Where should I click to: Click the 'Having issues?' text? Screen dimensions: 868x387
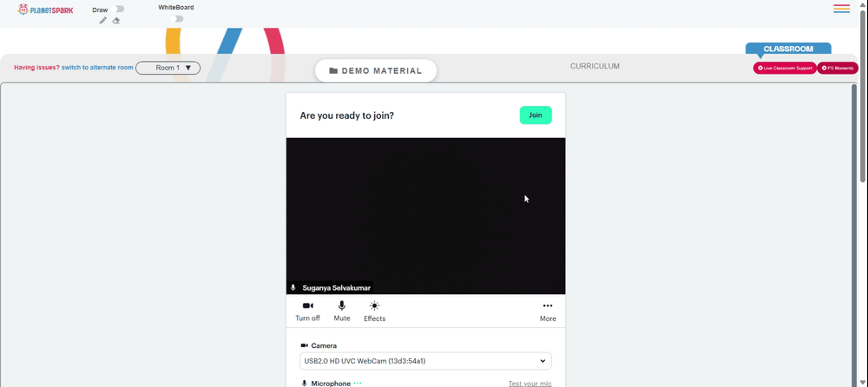(x=36, y=68)
